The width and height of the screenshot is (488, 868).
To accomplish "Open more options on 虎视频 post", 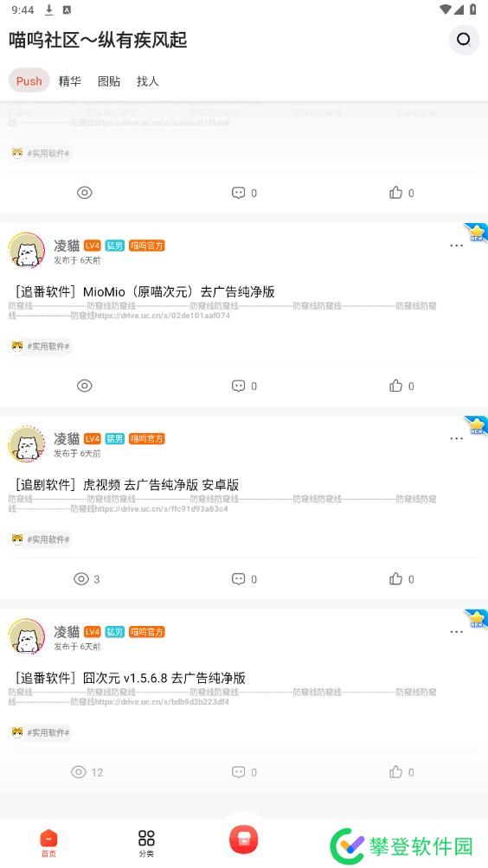I will (457, 438).
